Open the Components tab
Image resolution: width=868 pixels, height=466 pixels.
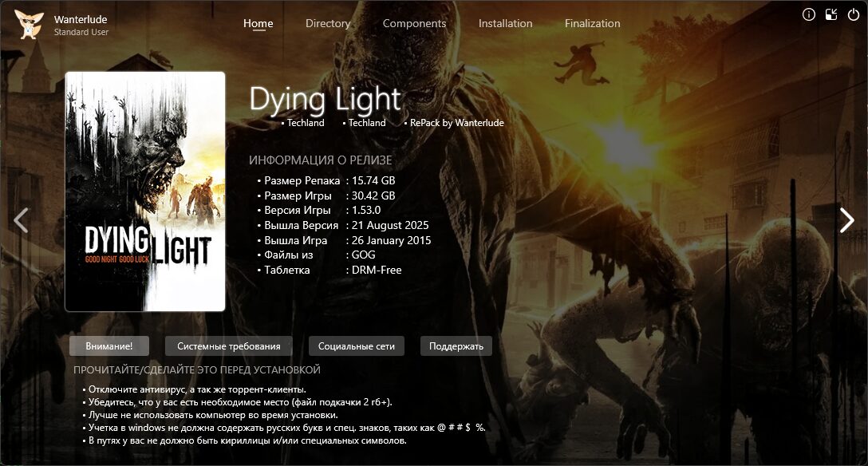[414, 23]
